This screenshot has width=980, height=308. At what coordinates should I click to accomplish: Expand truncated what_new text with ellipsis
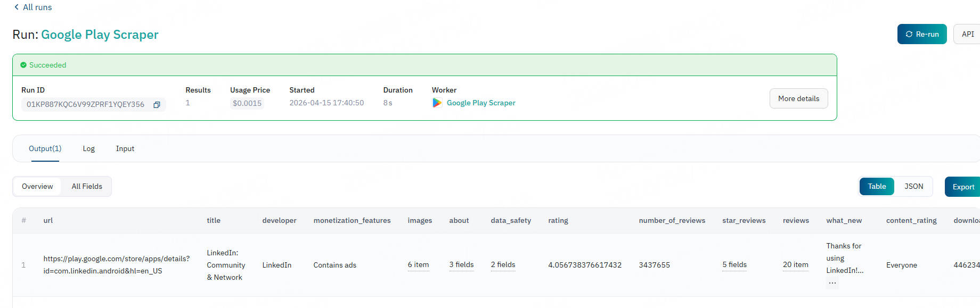pos(832,283)
